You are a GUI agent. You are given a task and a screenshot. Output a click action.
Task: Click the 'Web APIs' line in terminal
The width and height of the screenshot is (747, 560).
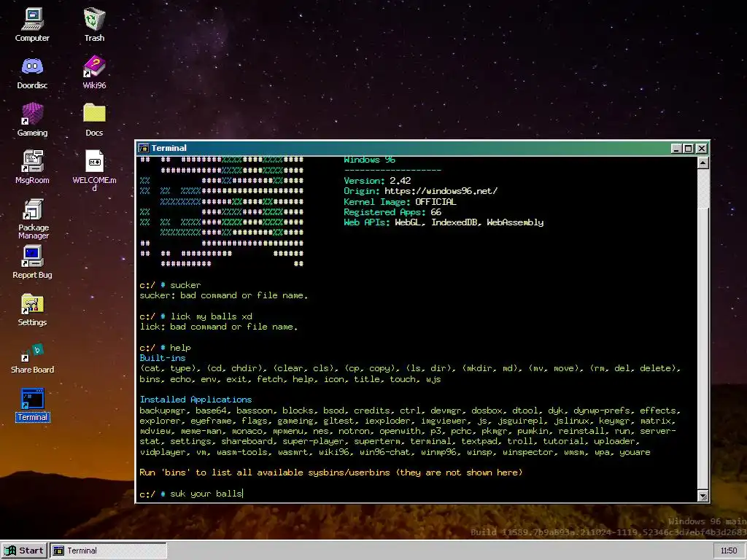(444, 222)
